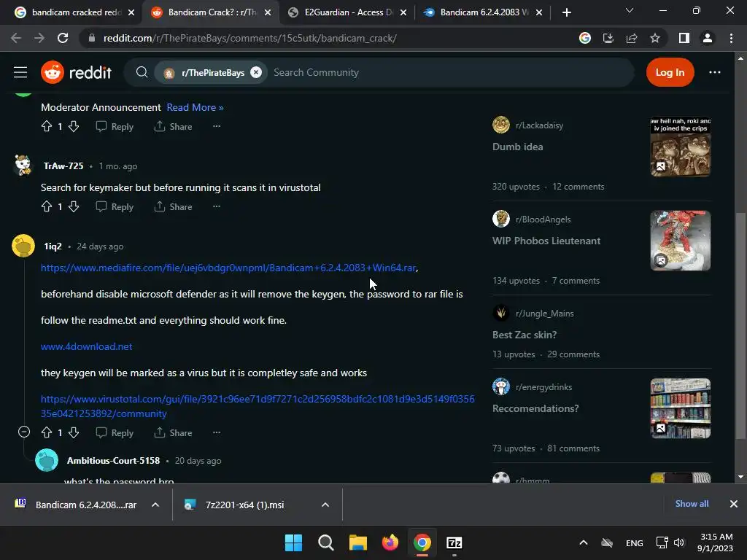Open File Explorer from taskbar
The image size is (747, 560).
tap(357, 542)
